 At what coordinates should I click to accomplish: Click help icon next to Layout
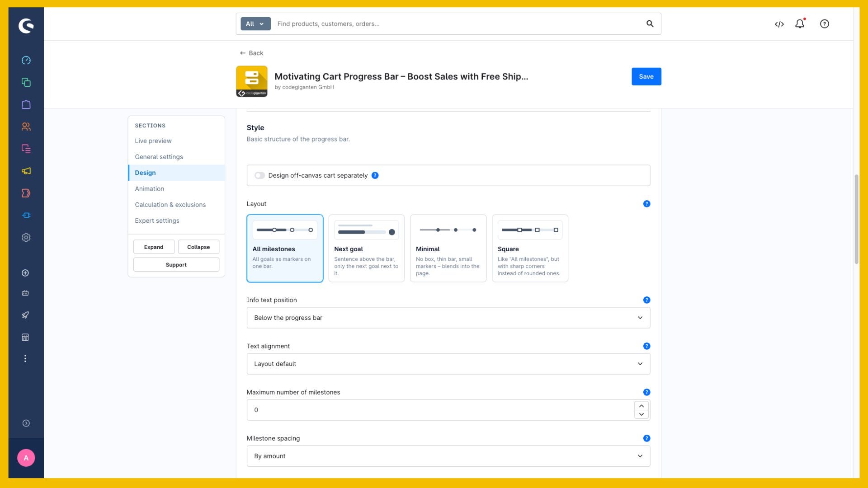click(x=646, y=204)
